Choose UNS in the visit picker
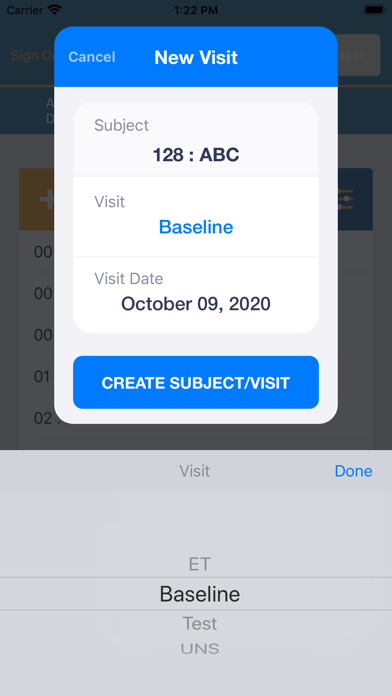This screenshot has height=696, width=392. (200, 649)
